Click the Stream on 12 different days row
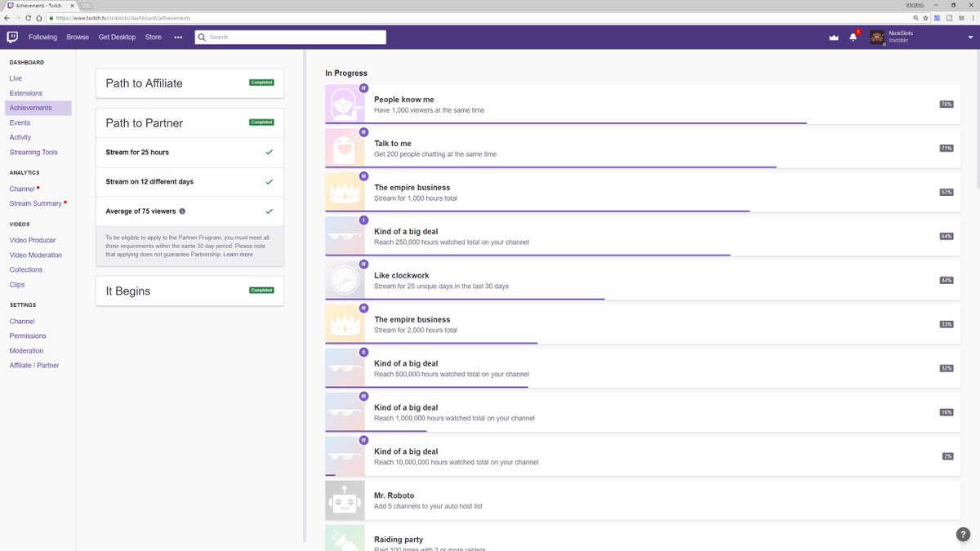 [x=189, y=182]
